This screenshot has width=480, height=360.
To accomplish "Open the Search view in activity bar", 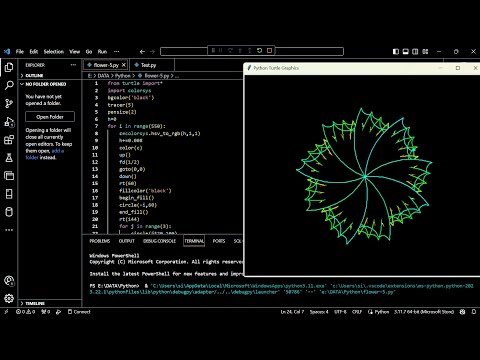I will [x=9, y=85].
